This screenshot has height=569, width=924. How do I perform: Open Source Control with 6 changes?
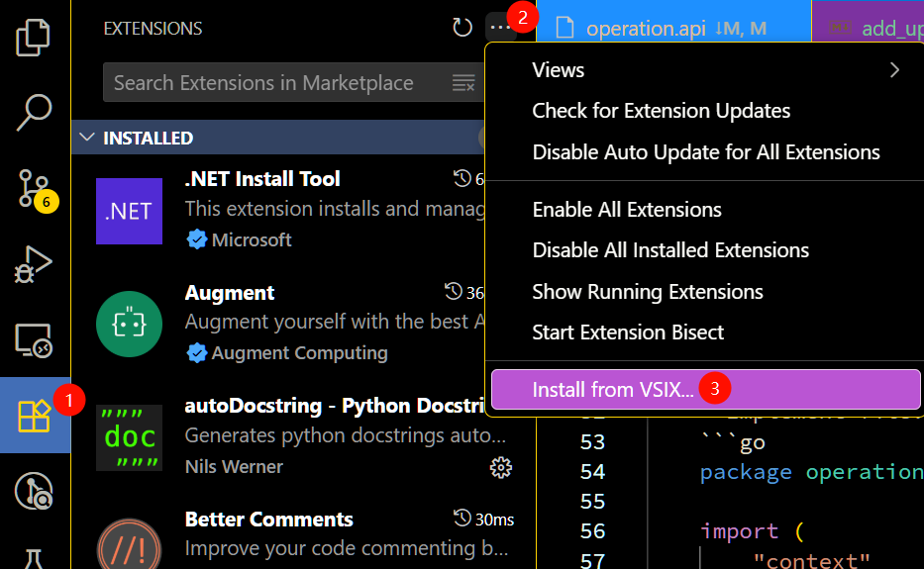point(35,187)
